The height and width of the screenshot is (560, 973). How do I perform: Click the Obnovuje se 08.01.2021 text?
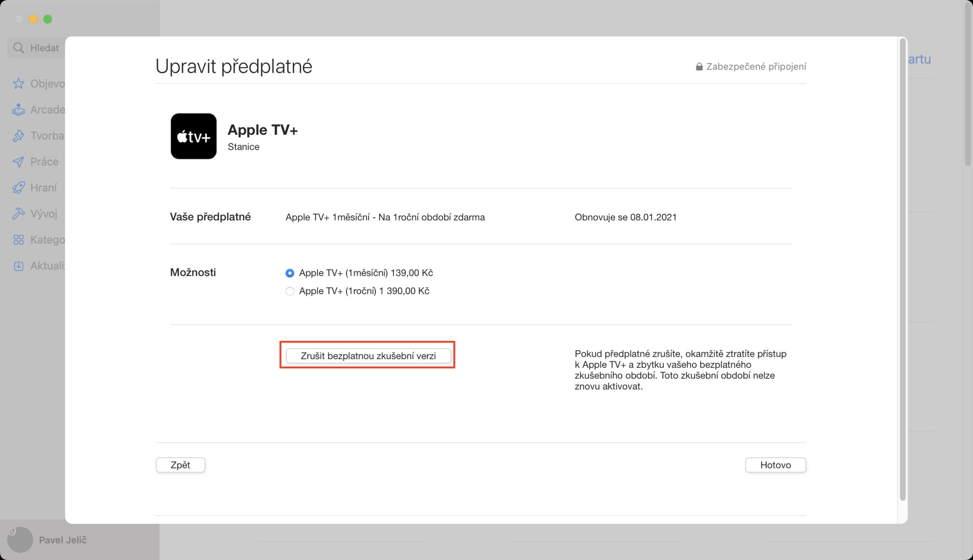626,217
